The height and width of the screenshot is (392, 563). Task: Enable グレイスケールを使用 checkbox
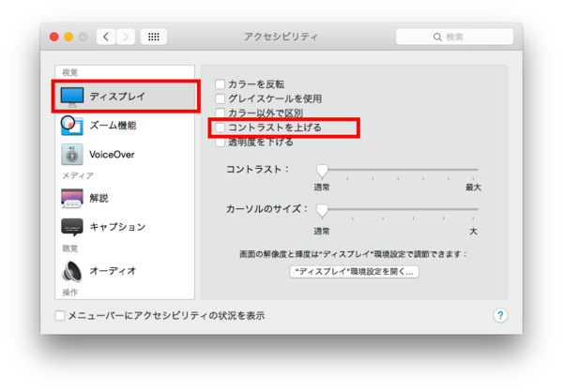point(221,98)
